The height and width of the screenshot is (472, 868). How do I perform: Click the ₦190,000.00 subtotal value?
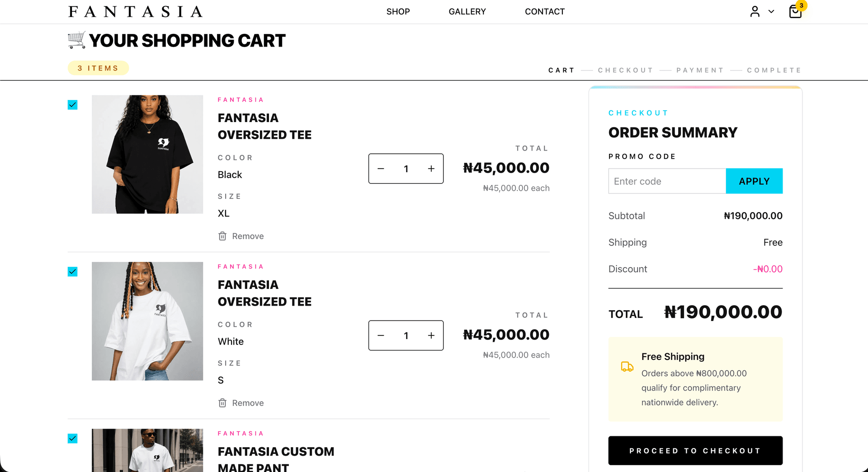click(753, 216)
